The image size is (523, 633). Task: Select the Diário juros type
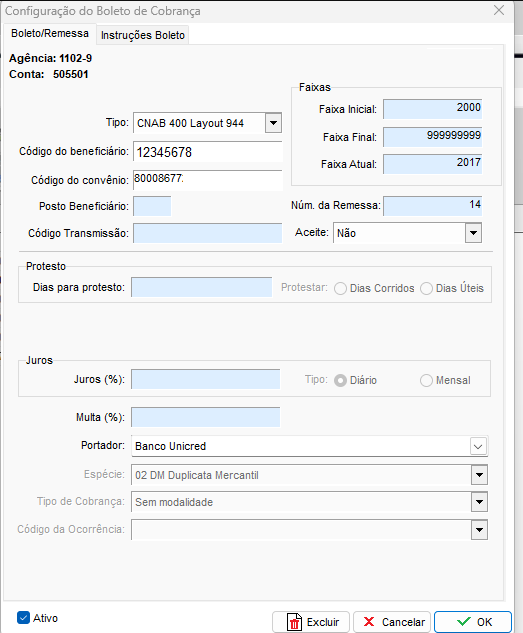pyautogui.click(x=340, y=380)
